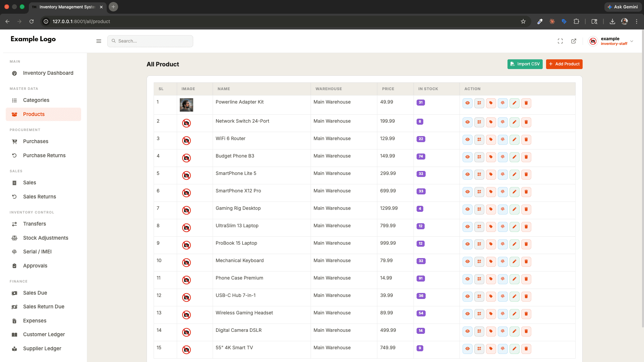Image resolution: width=644 pixels, height=362 pixels.
Task: Open Stock Adjustments page
Action: tap(43, 238)
